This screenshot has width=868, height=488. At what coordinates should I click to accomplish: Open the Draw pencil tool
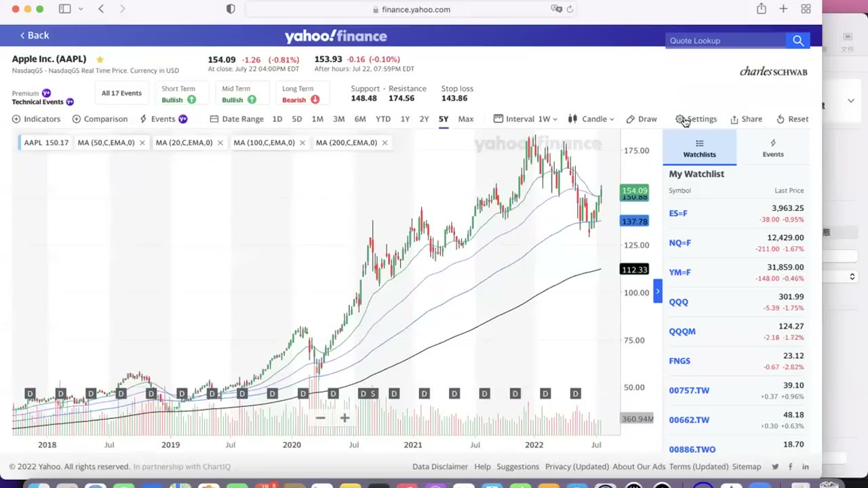[x=641, y=119]
